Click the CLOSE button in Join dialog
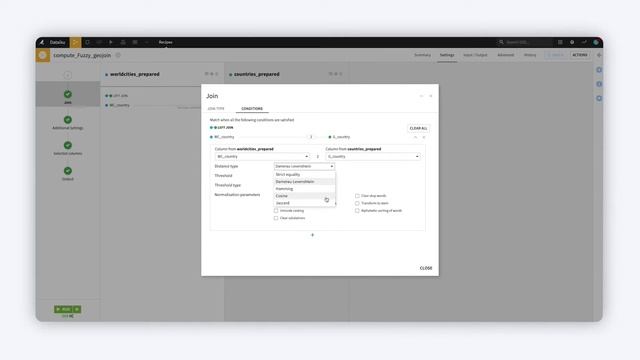This screenshot has height=360, width=640. tap(426, 268)
